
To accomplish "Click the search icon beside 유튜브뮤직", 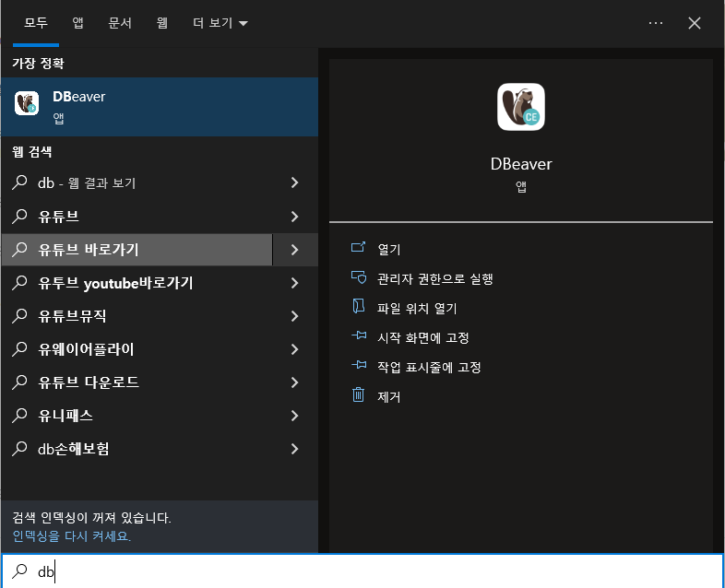I will [x=19, y=316].
